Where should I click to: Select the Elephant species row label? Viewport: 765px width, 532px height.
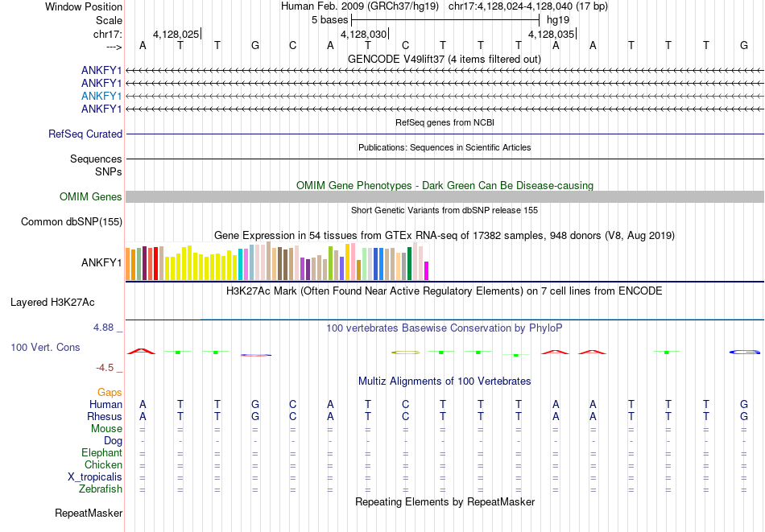(x=102, y=453)
